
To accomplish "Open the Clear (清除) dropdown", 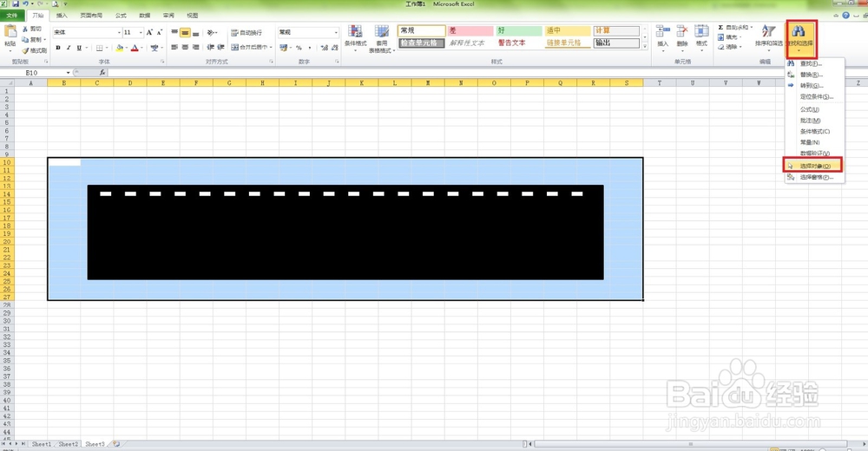I will point(730,47).
